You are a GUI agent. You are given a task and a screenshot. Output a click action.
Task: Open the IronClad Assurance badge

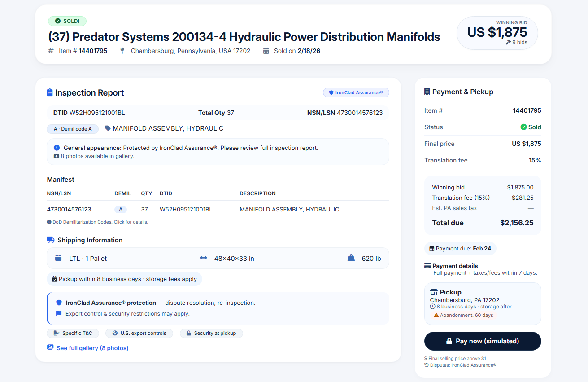(x=356, y=92)
